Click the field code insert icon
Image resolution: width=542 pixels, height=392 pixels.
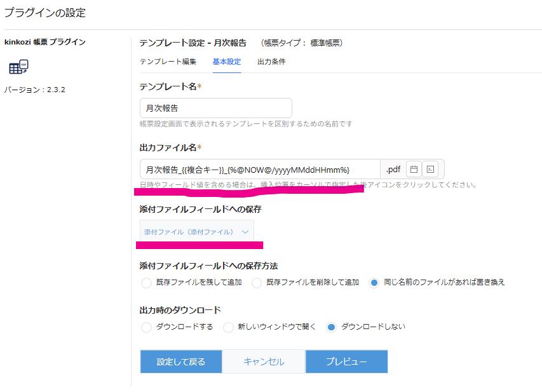430,170
